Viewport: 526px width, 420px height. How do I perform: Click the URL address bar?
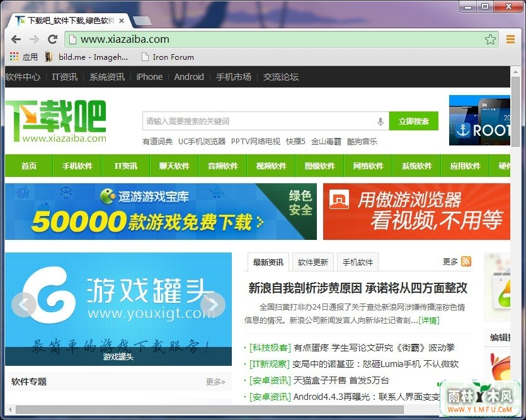(x=281, y=40)
